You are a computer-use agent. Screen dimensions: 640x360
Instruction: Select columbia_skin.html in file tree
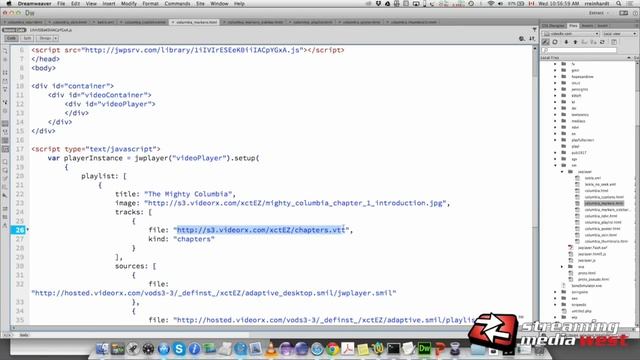click(x=600, y=235)
